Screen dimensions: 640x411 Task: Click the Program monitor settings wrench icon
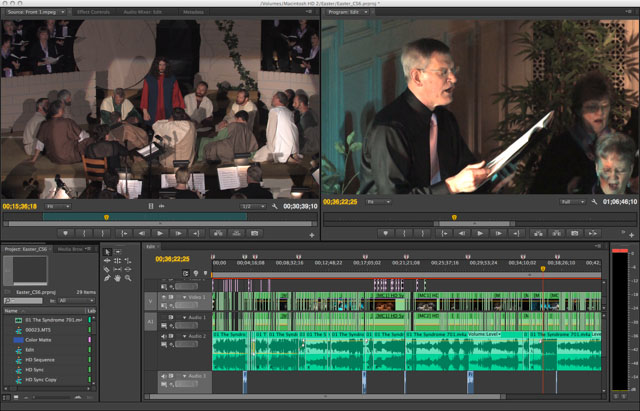[x=594, y=202]
